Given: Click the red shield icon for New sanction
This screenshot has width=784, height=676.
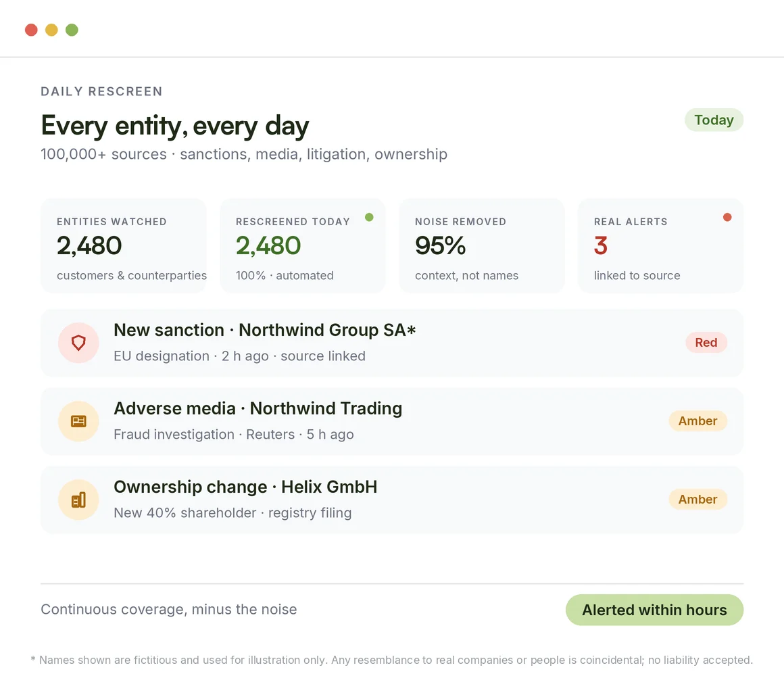Looking at the screenshot, I should click(78, 343).
